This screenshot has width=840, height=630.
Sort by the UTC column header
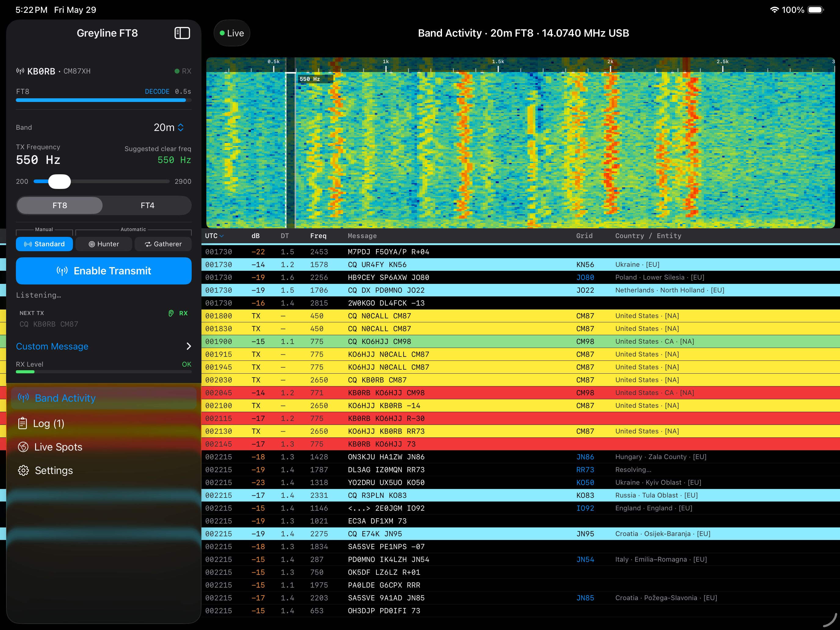(214, 236)
